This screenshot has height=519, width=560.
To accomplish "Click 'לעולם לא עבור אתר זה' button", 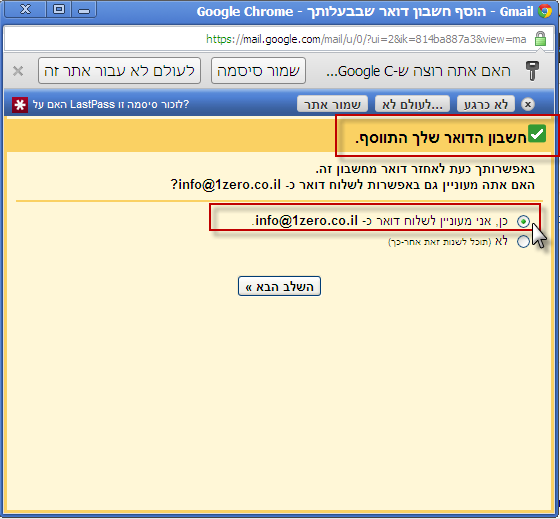I will click(x=119, y=71).
